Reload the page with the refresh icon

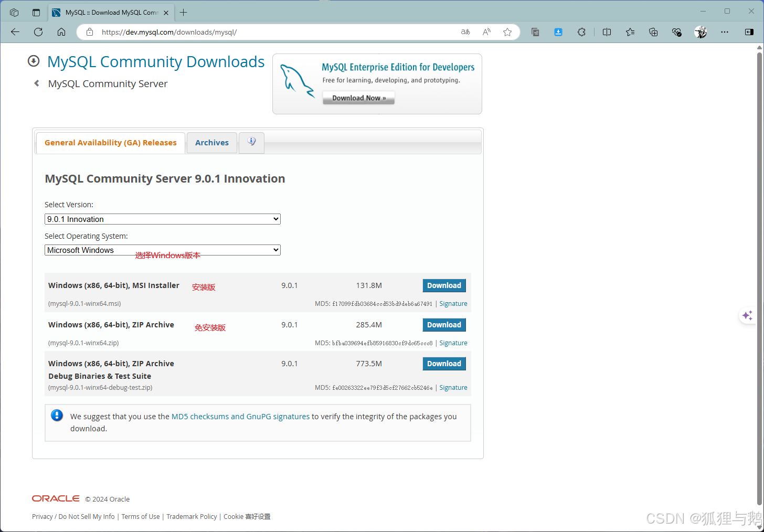pyautogui.click(x=38, y=32)
